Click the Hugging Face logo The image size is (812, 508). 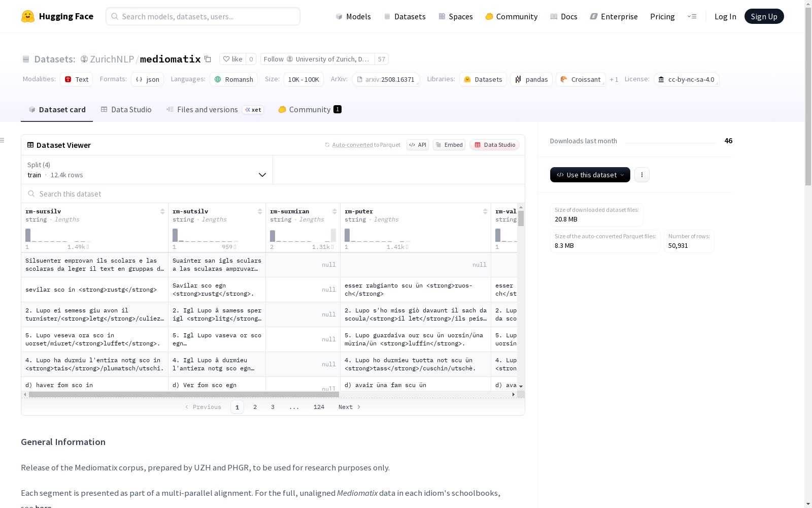point(57,16)
